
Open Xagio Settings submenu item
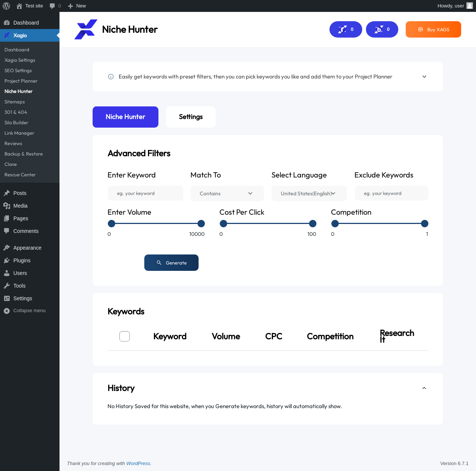[20, 60]
